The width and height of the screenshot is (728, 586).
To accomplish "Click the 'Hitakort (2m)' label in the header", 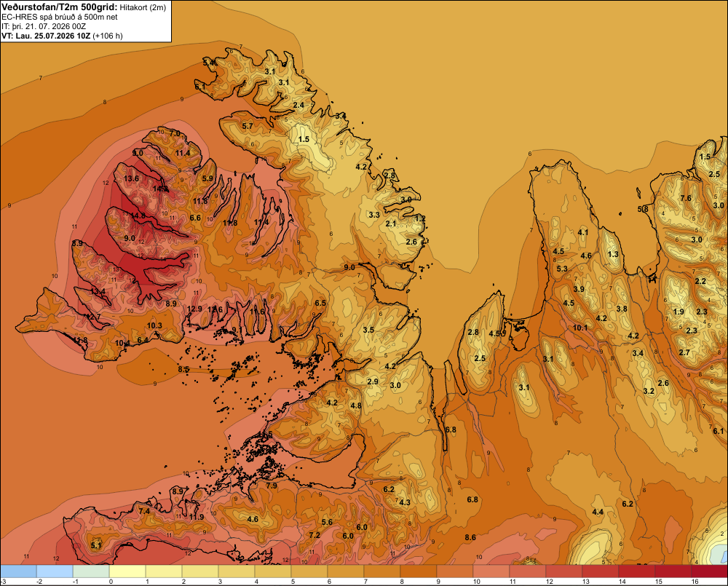I will 143,7.
